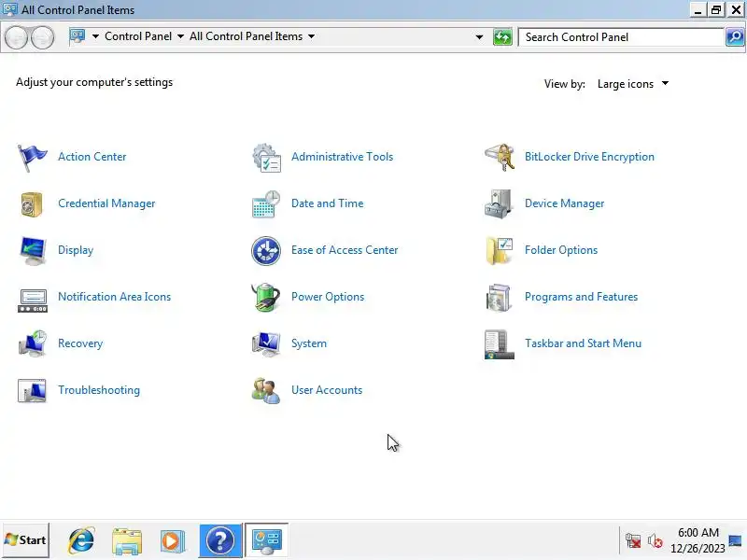Image resolution: width=747 pixels, height=560 pixels.
Task: Open the Programs and Features link
Action: click(x=581, y=297)
